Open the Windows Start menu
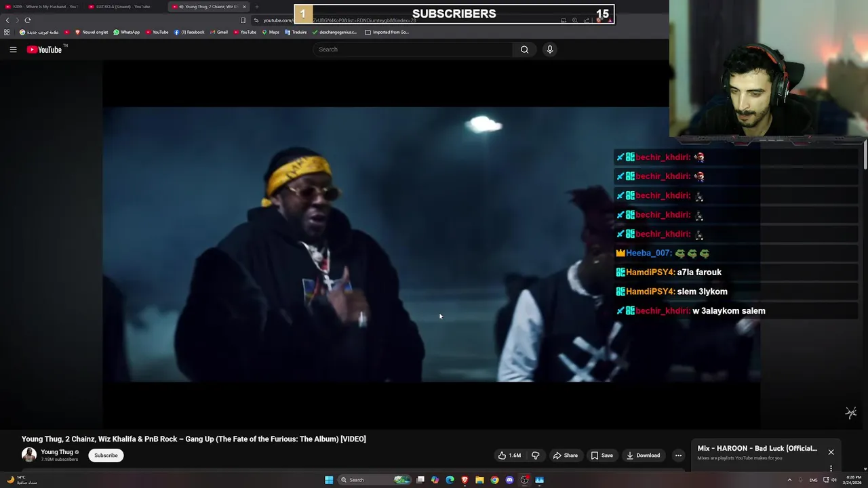 tap(329, 480)
